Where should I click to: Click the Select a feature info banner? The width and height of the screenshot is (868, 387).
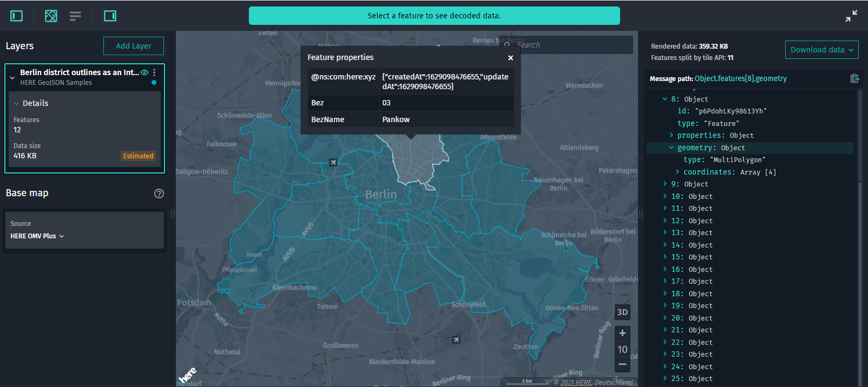point(434,16)
